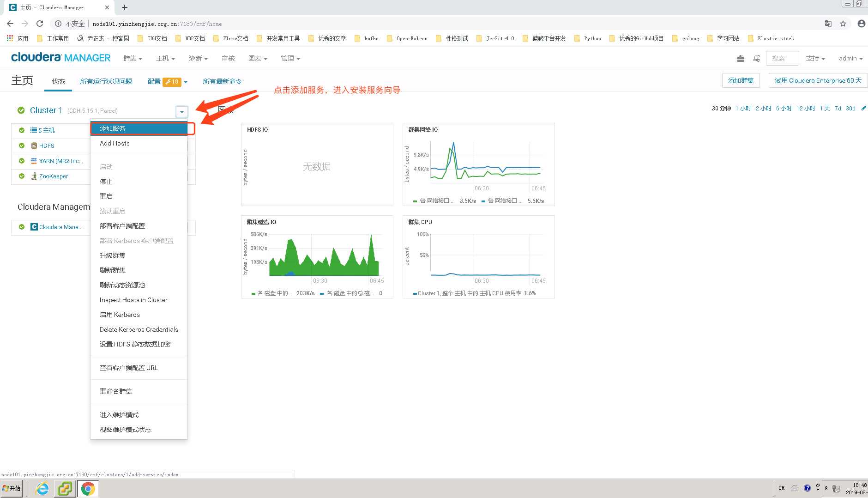Open the ZooKeeper service link
868x498 pixels.
(54, 176)
